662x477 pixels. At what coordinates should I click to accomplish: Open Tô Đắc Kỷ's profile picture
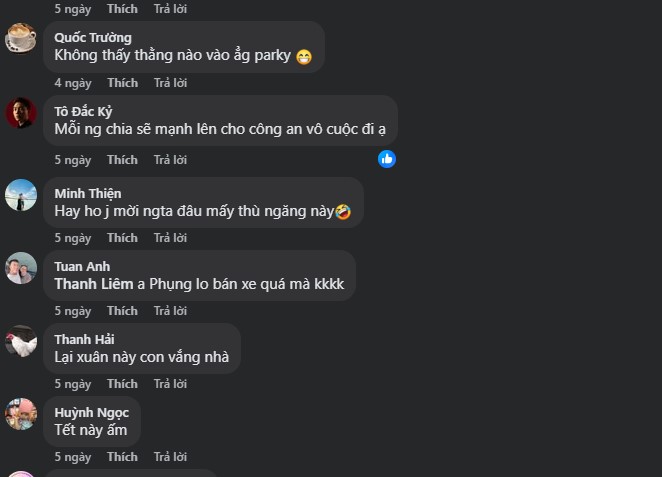click(21, 113)
